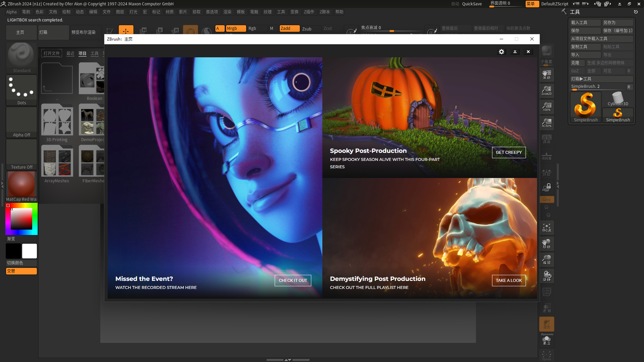
Task: Adjust the 焦点衰减 focal shift slider
Action: [x=391, y=29]
